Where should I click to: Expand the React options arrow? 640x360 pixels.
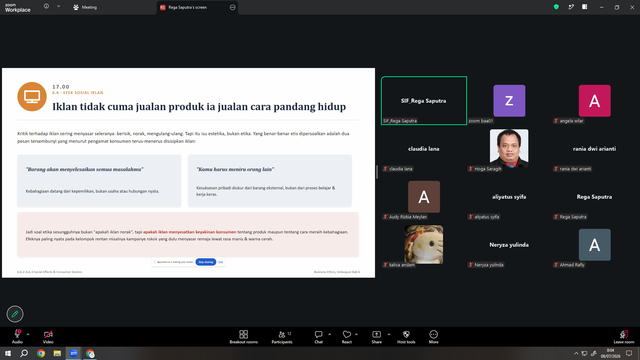point(356,334)
